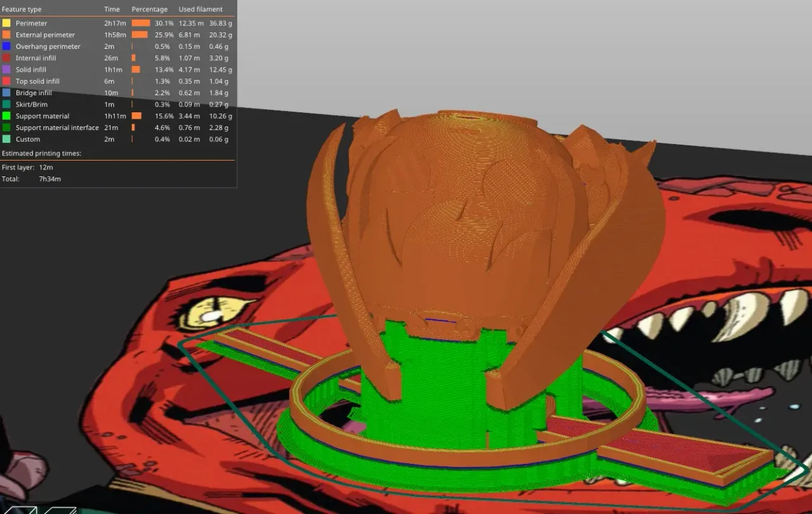Viewport: 812px width, 514px height.
Task: Click the Total 7h34m print time
Action: (31, 179)
